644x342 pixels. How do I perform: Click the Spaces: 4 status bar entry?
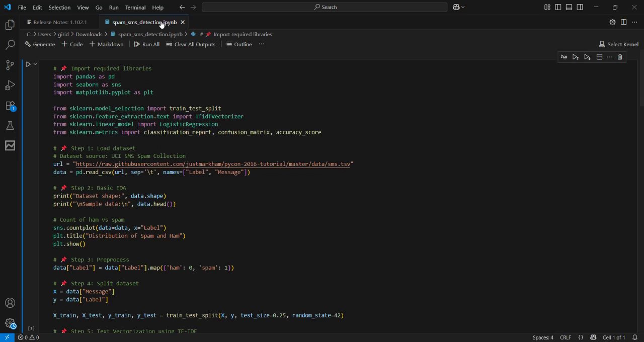click(543, 337)
